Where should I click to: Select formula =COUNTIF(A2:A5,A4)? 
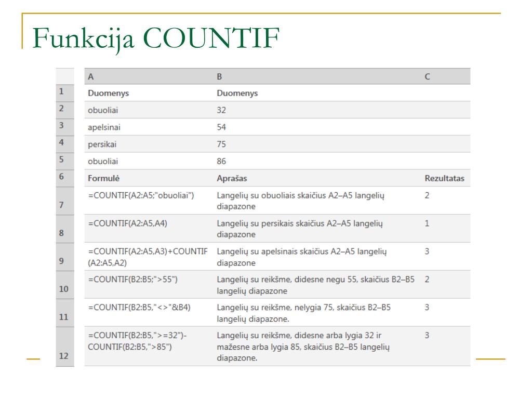127,223
